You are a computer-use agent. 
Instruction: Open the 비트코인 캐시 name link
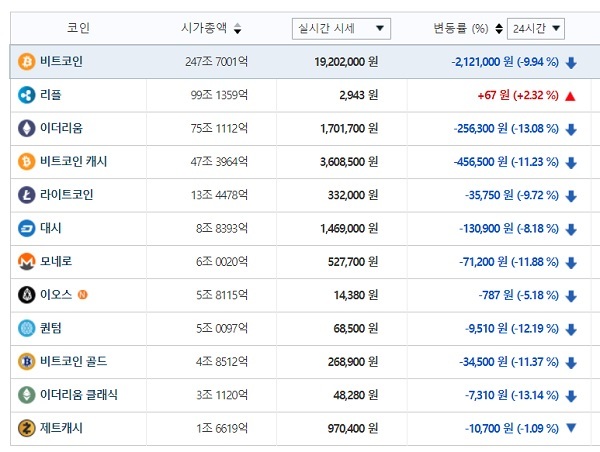(x=73, y=161)
